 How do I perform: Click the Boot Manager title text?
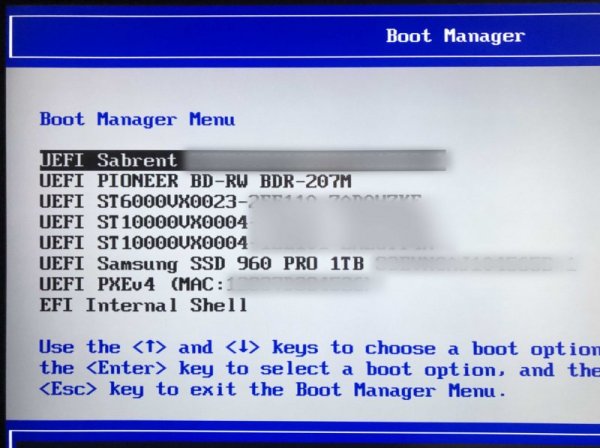coord(455,36)
